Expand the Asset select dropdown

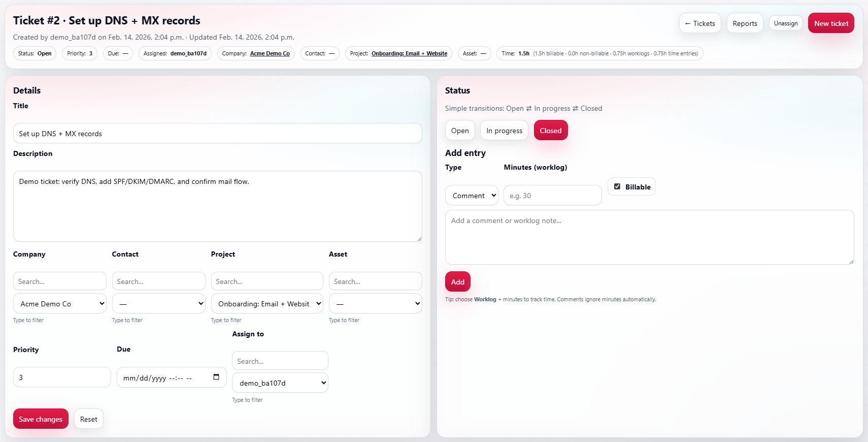pos(375,304)
